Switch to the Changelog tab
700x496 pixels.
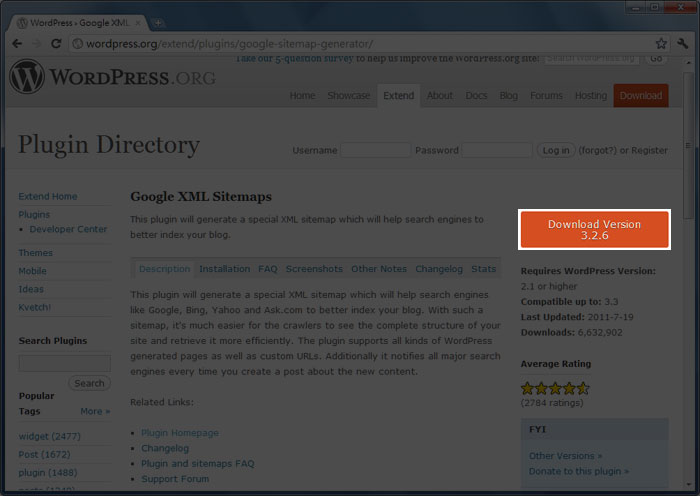(439, 269)
